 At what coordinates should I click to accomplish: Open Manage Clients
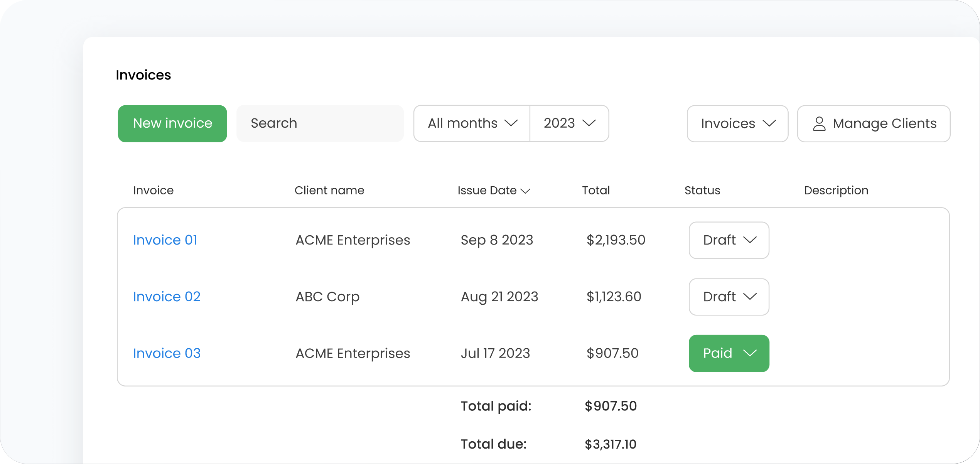click(874, 123)
